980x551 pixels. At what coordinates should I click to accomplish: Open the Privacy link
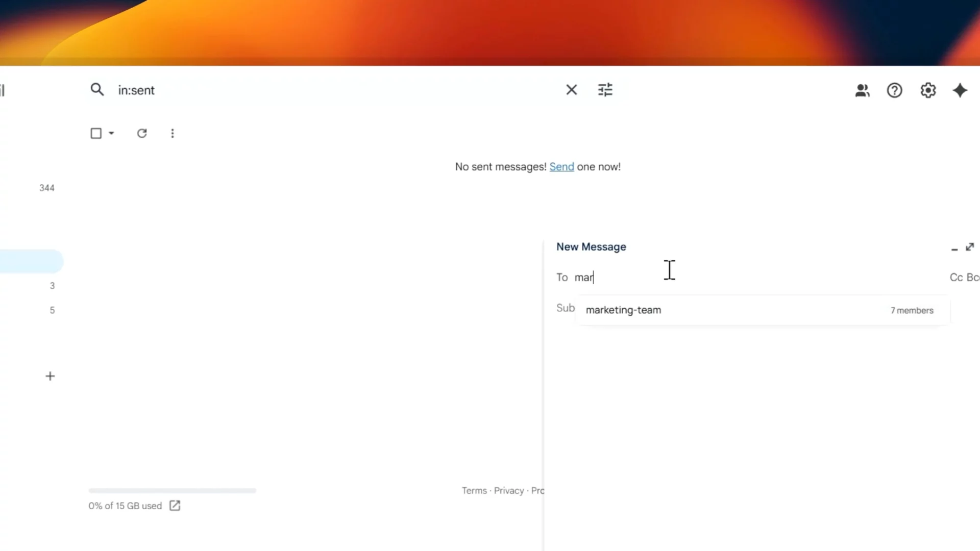click(509, 491)
